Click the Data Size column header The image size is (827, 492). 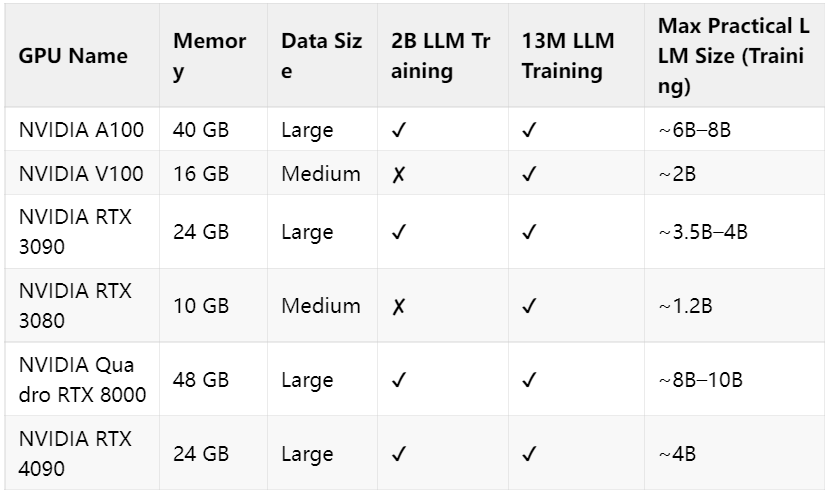click(321, 56)
